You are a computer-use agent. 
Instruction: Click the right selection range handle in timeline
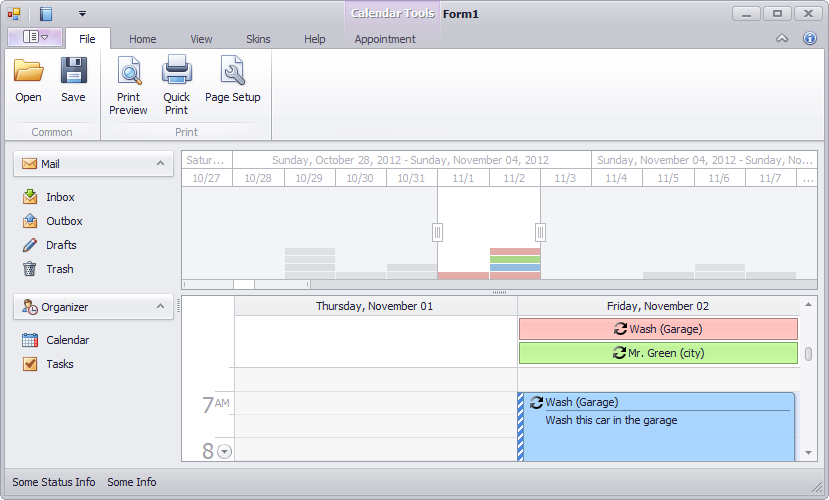pos(540,232)
